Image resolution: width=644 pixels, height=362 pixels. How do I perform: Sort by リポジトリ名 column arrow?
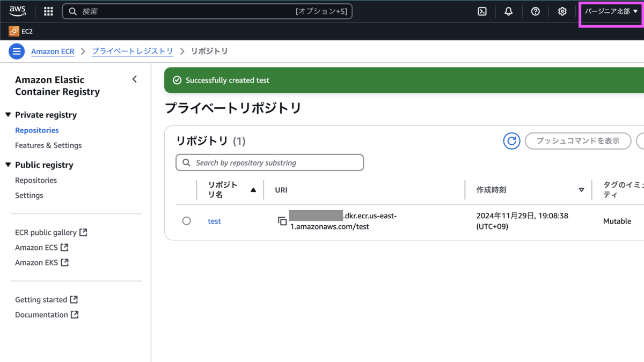(253, 190)
